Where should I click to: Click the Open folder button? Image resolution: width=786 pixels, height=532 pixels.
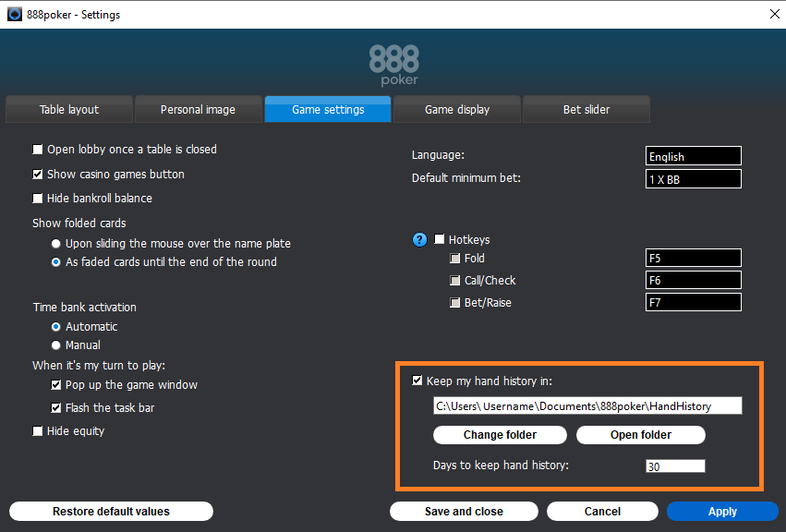point(641,435)
